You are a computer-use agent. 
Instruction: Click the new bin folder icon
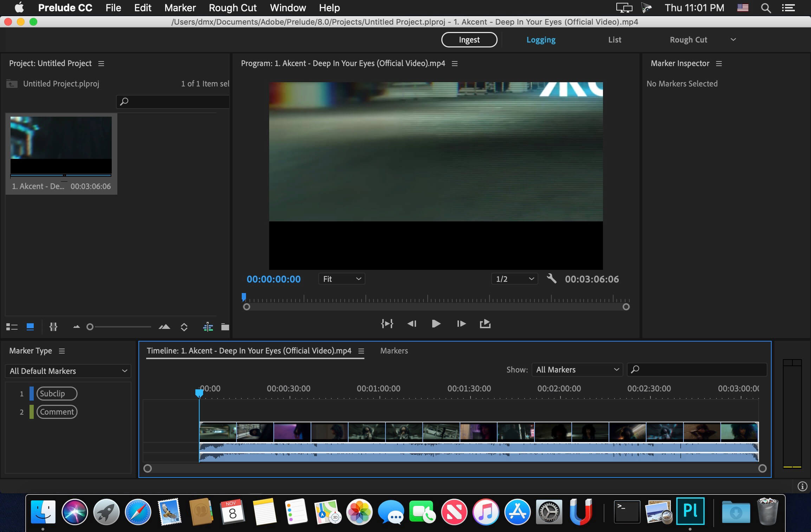pyautogui.click(x=225, y=327)
